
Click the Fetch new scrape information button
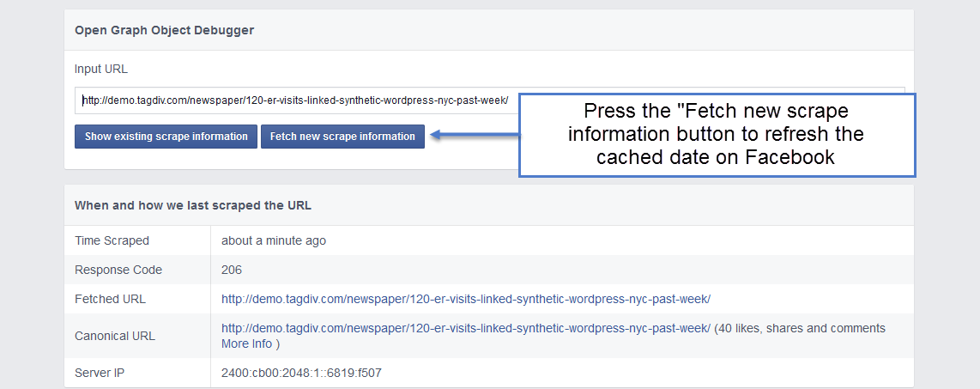click(342, 137)
